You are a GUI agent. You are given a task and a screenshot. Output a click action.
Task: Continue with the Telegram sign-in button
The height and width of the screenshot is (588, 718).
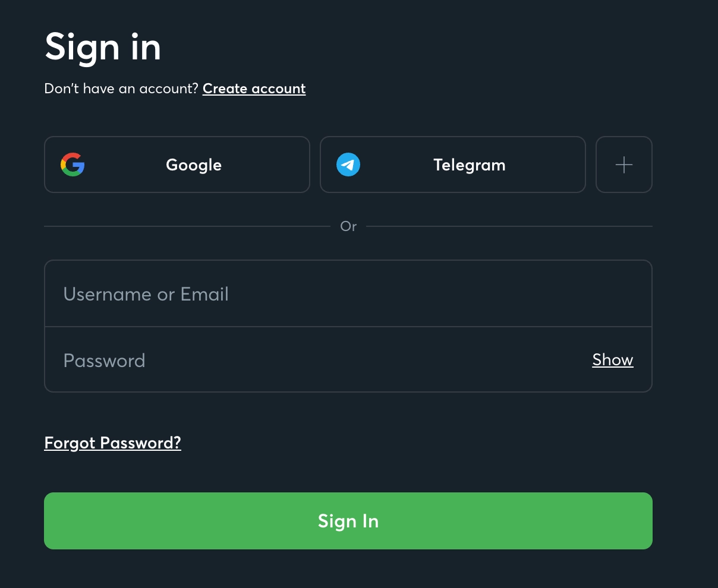coord(453,165)
